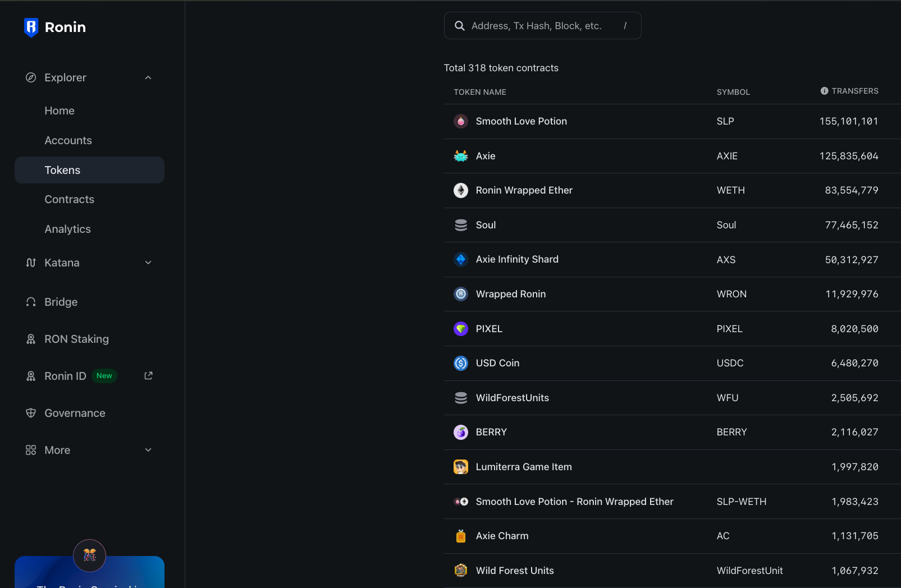Screen dimensions: 901x588
Task: Click the Ronin Wrapped Ether icon
Action: coord(461,190)
